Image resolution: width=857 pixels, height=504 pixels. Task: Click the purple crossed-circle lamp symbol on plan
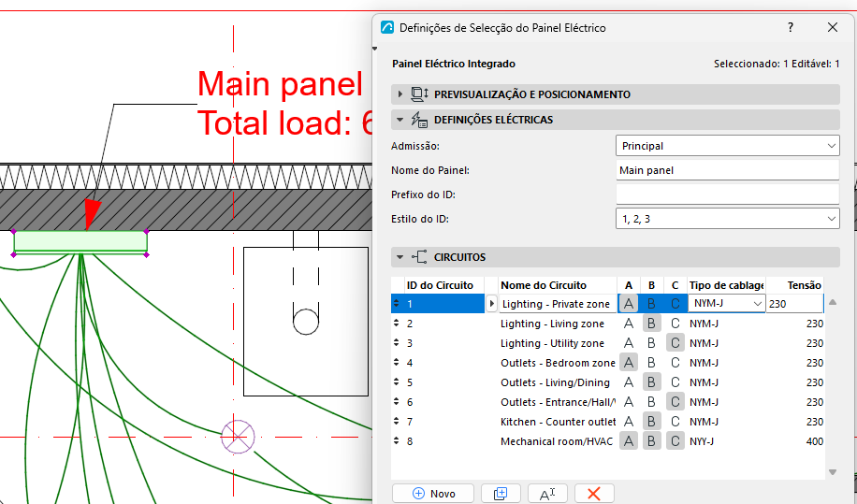[238, 437]
